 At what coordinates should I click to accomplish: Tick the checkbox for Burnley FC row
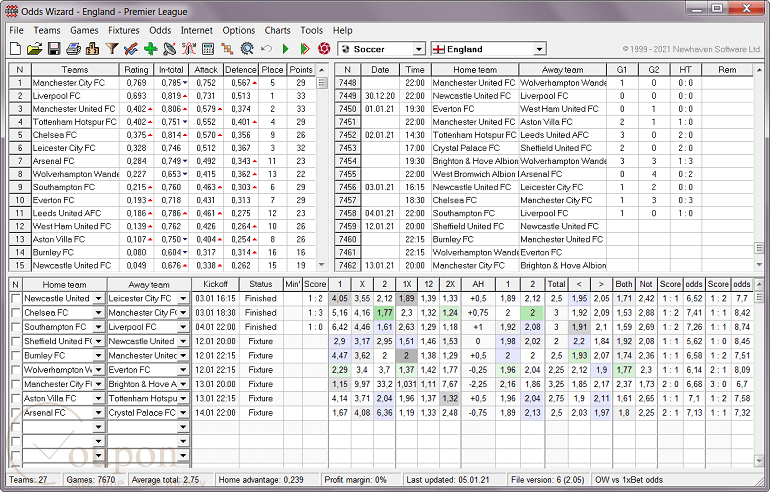pos(16,355)
